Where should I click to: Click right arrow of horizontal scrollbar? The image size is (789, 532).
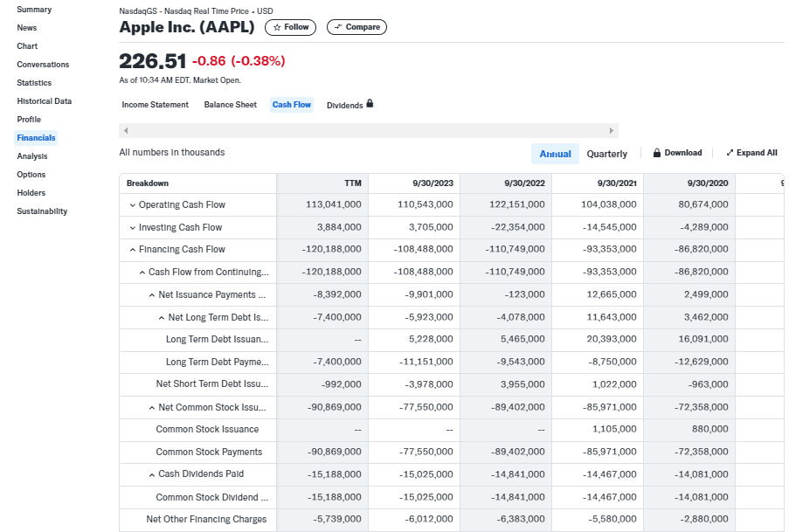click(x=611, y=131)
